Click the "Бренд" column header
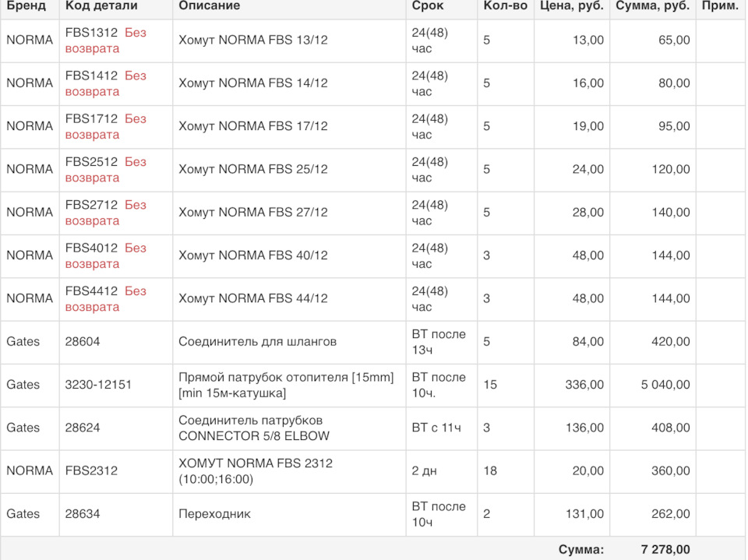 pyautogui.click(x=26, y=6)
